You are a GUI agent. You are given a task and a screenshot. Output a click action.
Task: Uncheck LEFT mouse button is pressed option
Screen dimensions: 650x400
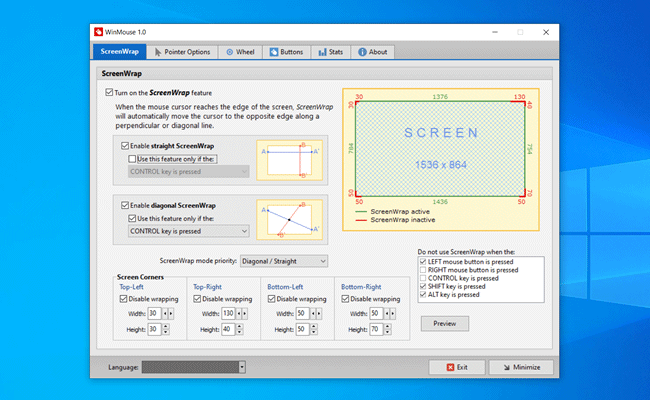click(423, 262)
